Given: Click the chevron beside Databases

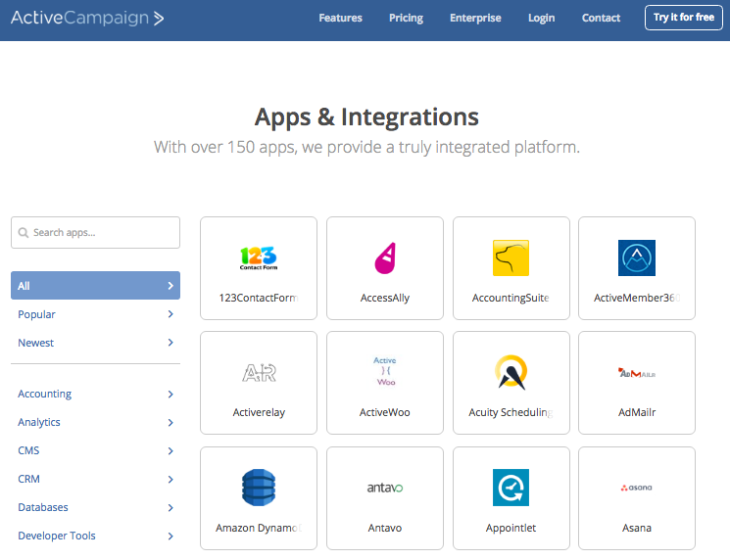Looking at the screenshot, I should coord(170,508).
